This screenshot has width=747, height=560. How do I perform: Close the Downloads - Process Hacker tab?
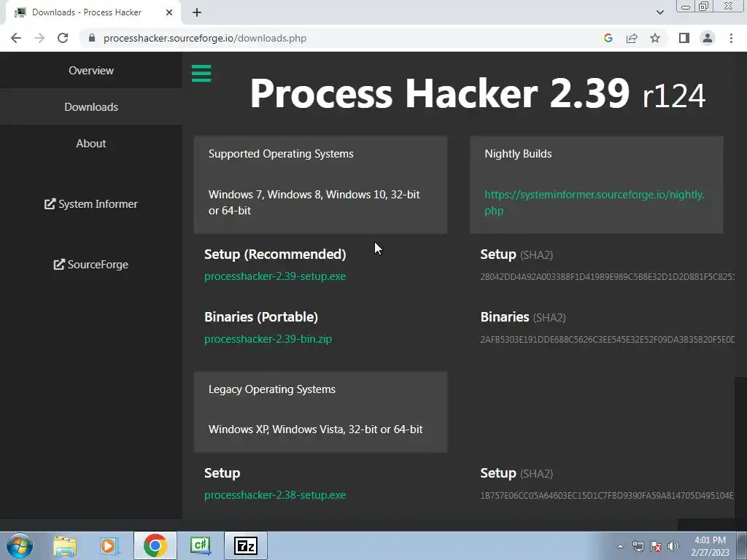click(x=169, y=12)
